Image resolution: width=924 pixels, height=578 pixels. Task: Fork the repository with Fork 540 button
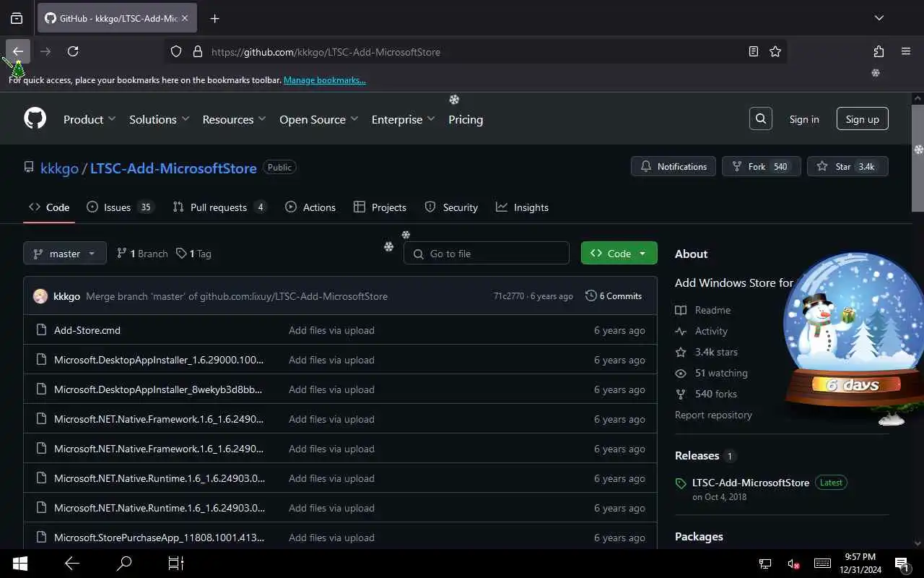click(761, 166)
